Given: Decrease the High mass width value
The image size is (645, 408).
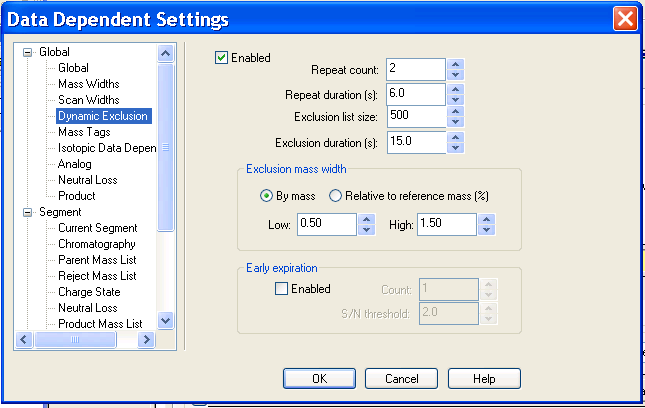Looking at the screenshot, I should click(x=487, y=230).
